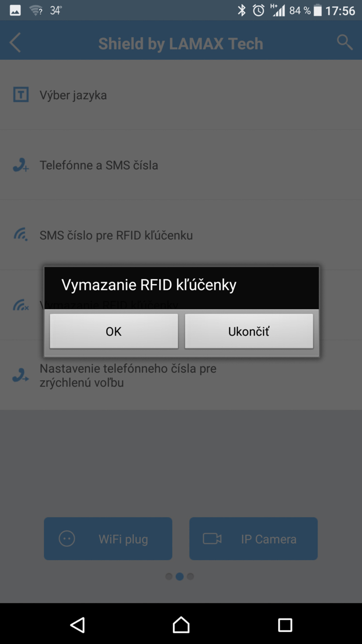Viewport: 362px width, 644px height.
Task: Open search with the magnifier icon
Action: 345,42
